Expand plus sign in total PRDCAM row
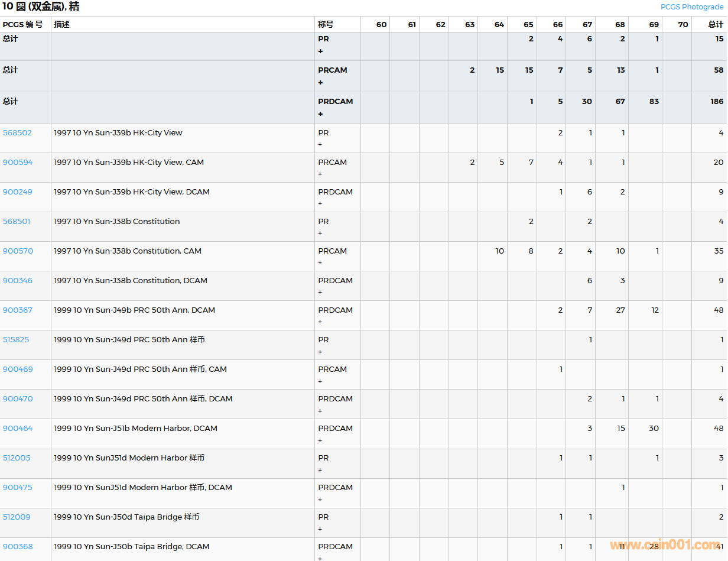The height and width of the screenshot is (561, 728). (320, 114)
